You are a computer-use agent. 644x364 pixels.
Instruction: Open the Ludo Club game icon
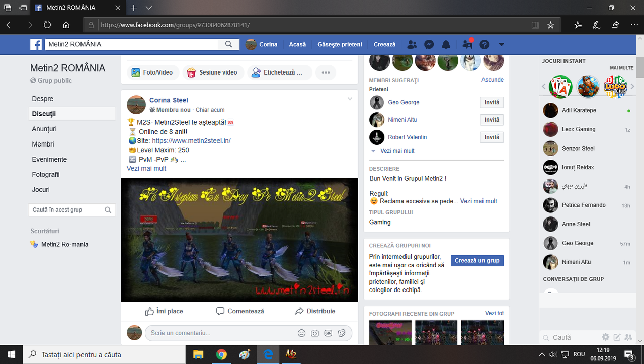click(615, 86)
